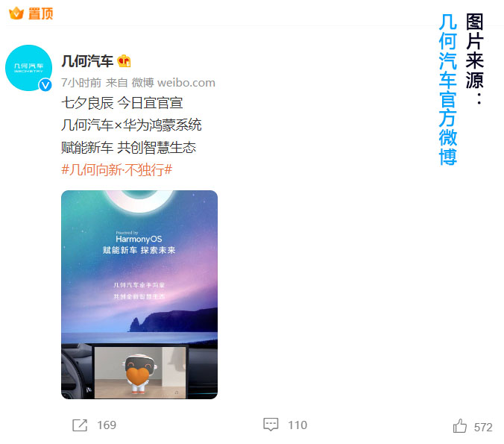The image size is (504, 444).
Task: Click the mascot on poster's car screen
Action: (139, 375)
